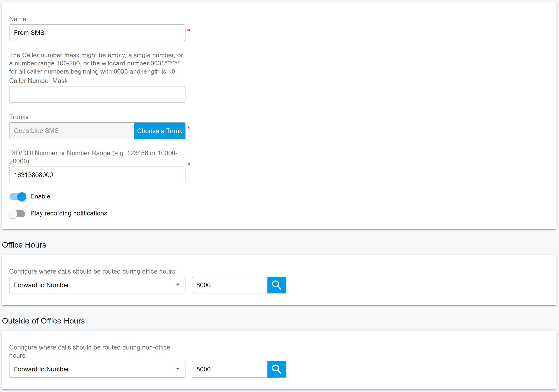This screenshot has height=392, width=559.
Task: Toggle the Enable slider off
Action: coord(17,196)
